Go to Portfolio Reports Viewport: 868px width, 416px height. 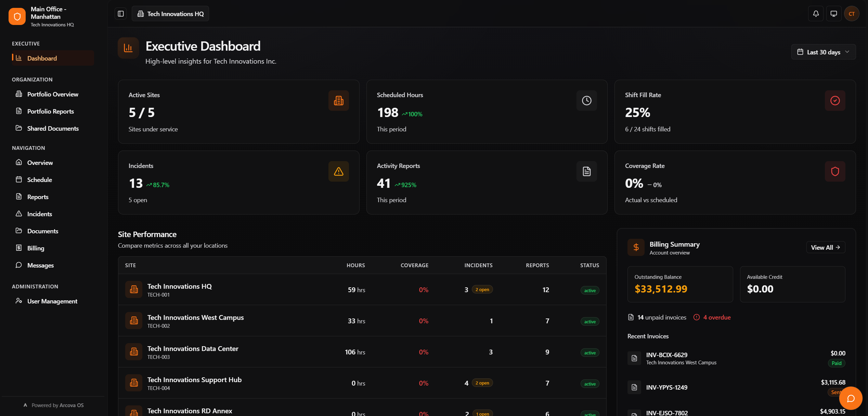pyautogui.click(x=53, y=111)
